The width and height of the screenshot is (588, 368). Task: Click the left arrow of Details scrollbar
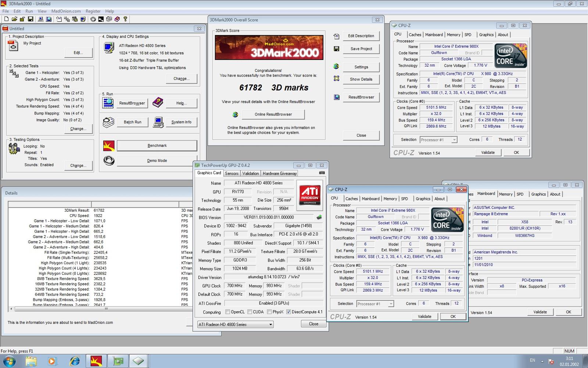(x=11, y=309)
